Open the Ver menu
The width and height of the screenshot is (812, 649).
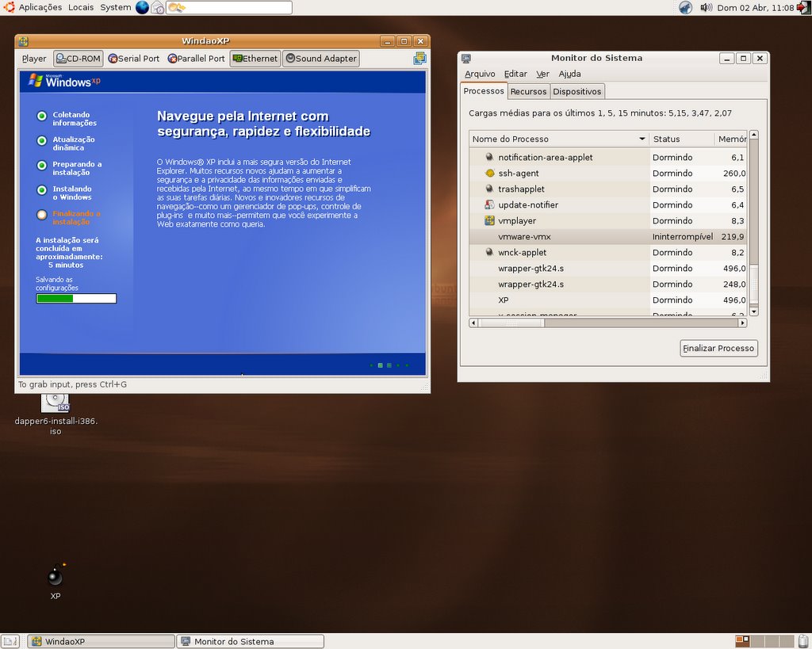point(542,74)
